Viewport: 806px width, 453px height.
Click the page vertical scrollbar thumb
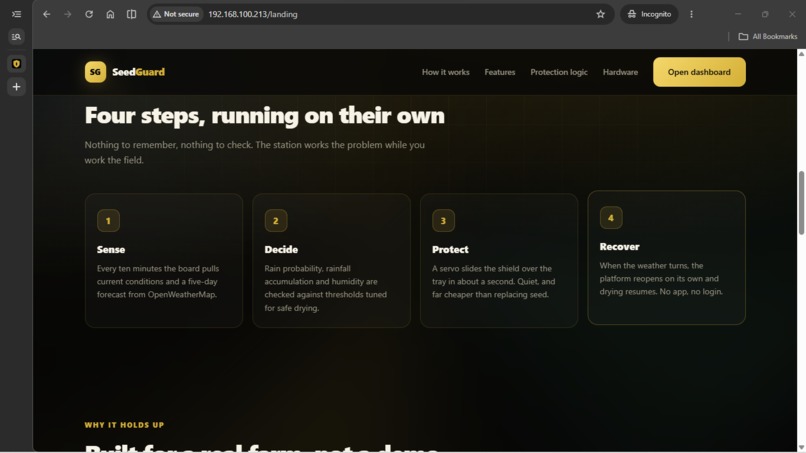(x=801, y=203)
